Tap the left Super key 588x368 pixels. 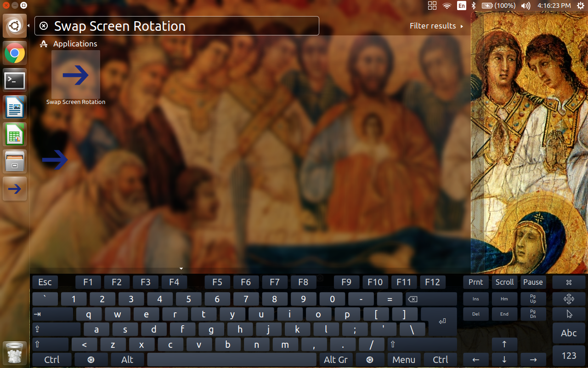(x=91, y=360)
